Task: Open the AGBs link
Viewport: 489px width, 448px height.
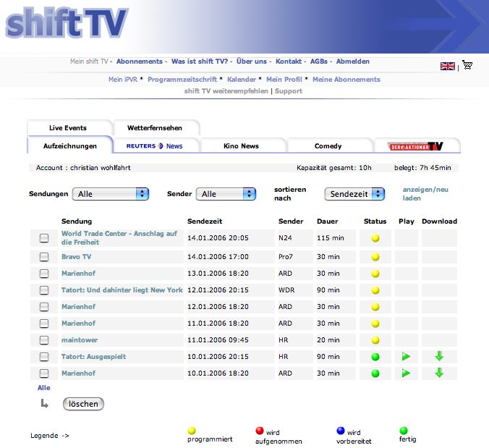Action: click(319, 62)
